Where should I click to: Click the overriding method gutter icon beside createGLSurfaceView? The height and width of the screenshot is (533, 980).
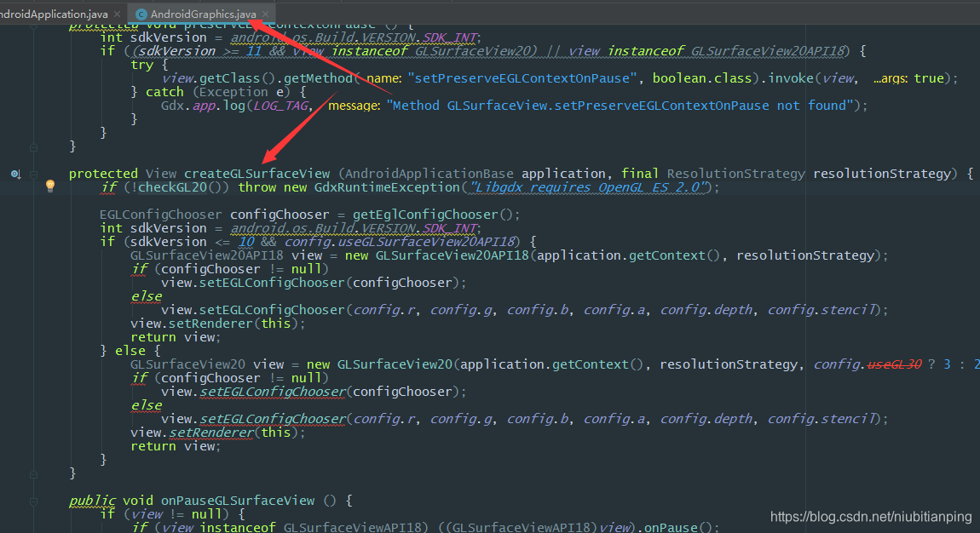coord(15,173)
